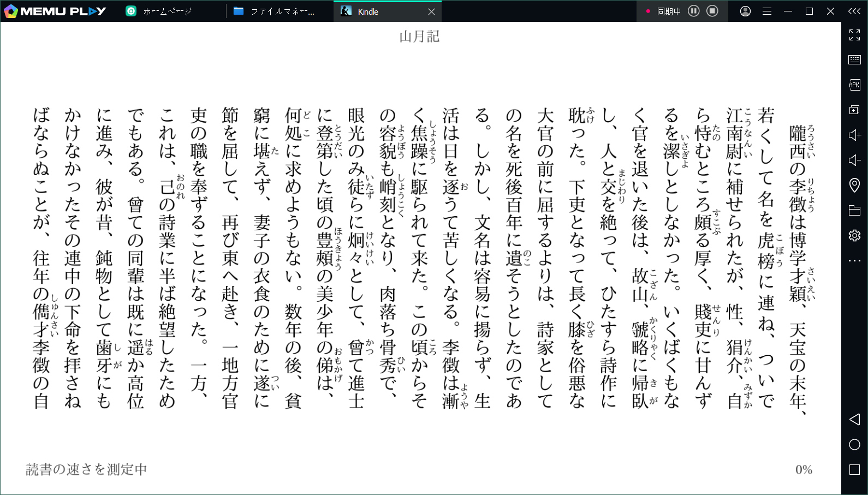The width and height of the screenshot is (868, 495).
Task: Close the Kindle tab
Action: [x=431, y=11]
